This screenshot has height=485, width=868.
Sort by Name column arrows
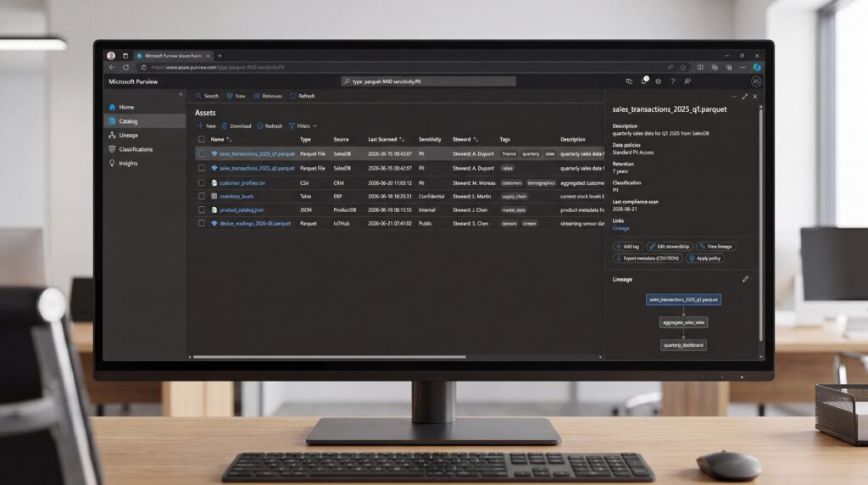229,140
